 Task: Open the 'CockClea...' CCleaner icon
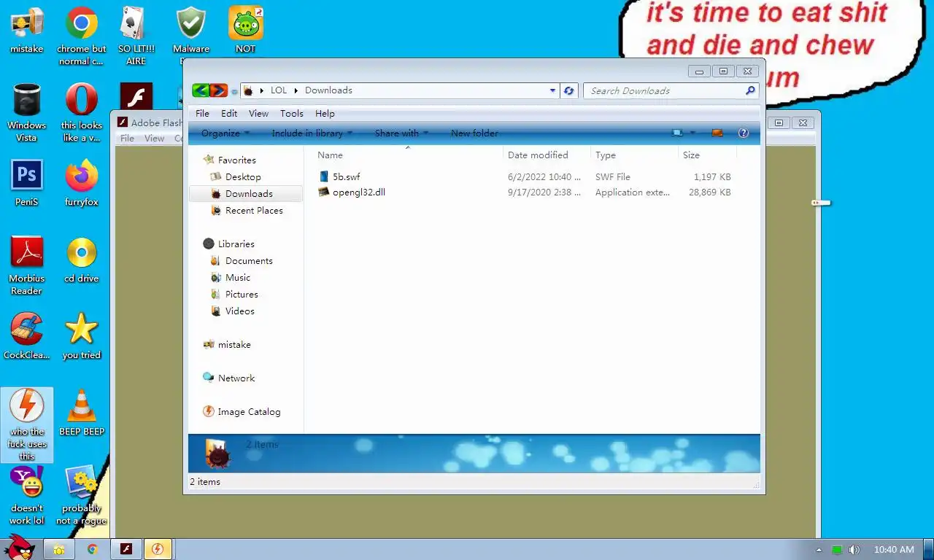coord(27,335)
